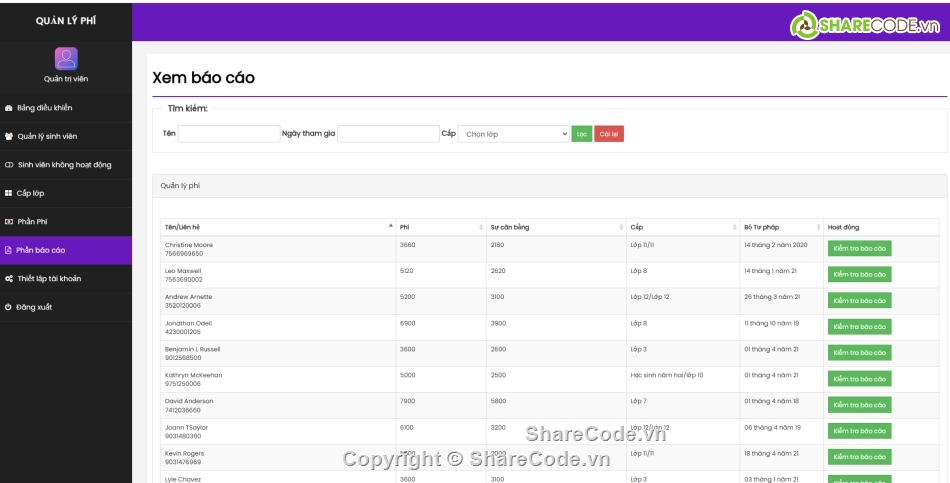The height and width of the screenshot is (483, 950).
Task: Open Bảng điều khiển menu item
Action: pyautogui.click(x=65, y=108)
